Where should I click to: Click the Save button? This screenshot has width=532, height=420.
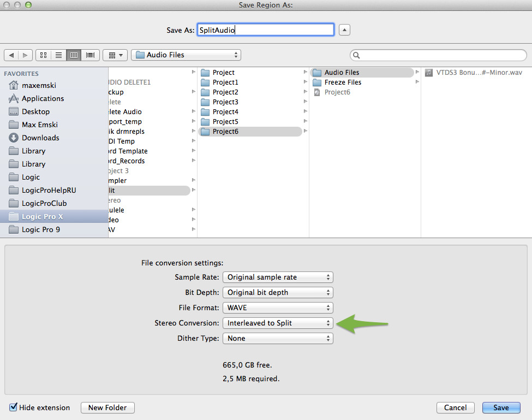pos(500,407)
